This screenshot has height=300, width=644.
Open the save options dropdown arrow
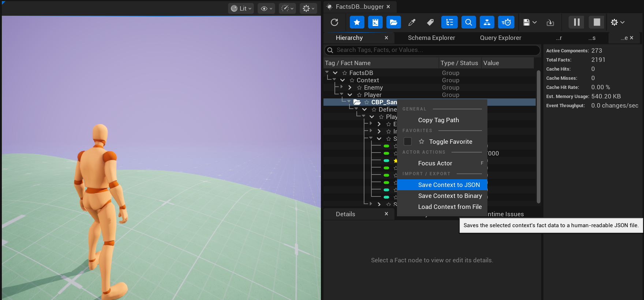[535, 22]
